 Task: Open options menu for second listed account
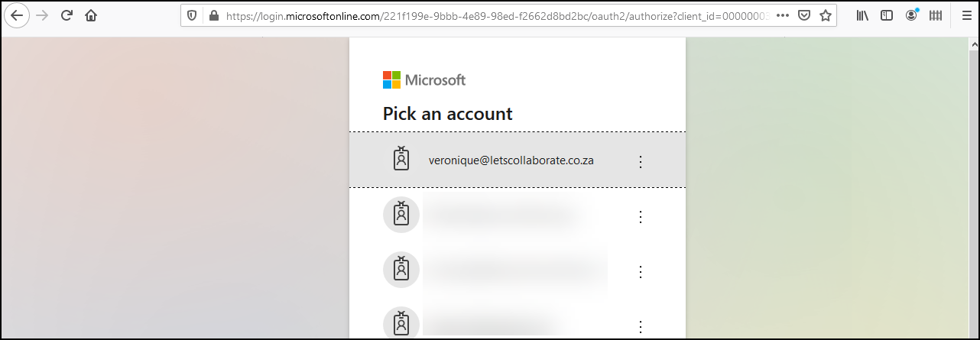[x=641, y=217]
